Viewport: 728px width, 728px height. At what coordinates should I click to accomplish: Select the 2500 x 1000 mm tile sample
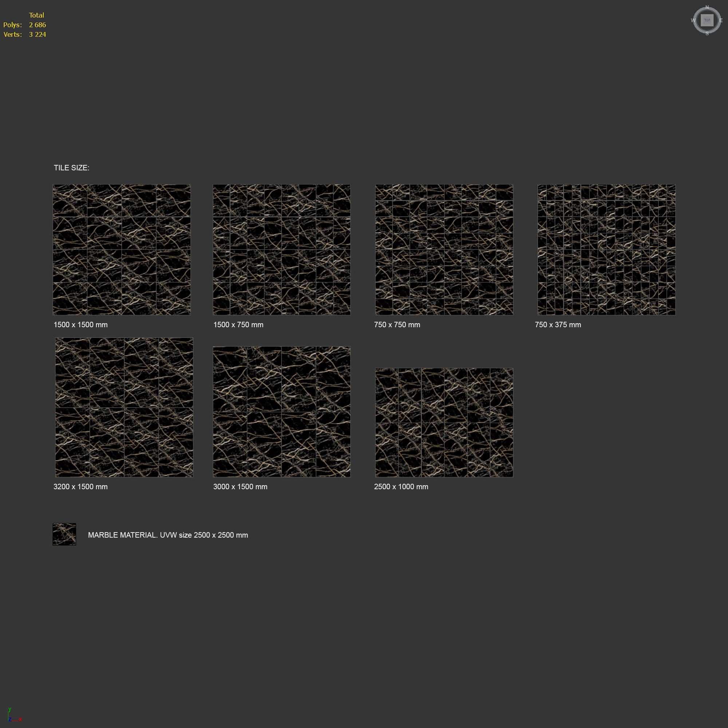(444, 422)
